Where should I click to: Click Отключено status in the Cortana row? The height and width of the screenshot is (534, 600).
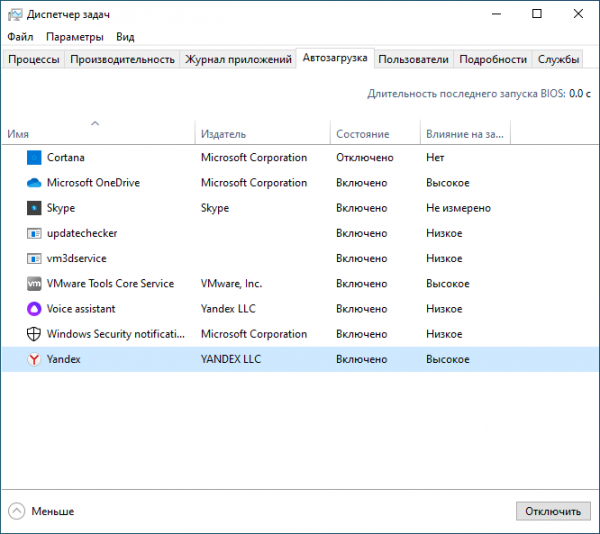(365, 158)
